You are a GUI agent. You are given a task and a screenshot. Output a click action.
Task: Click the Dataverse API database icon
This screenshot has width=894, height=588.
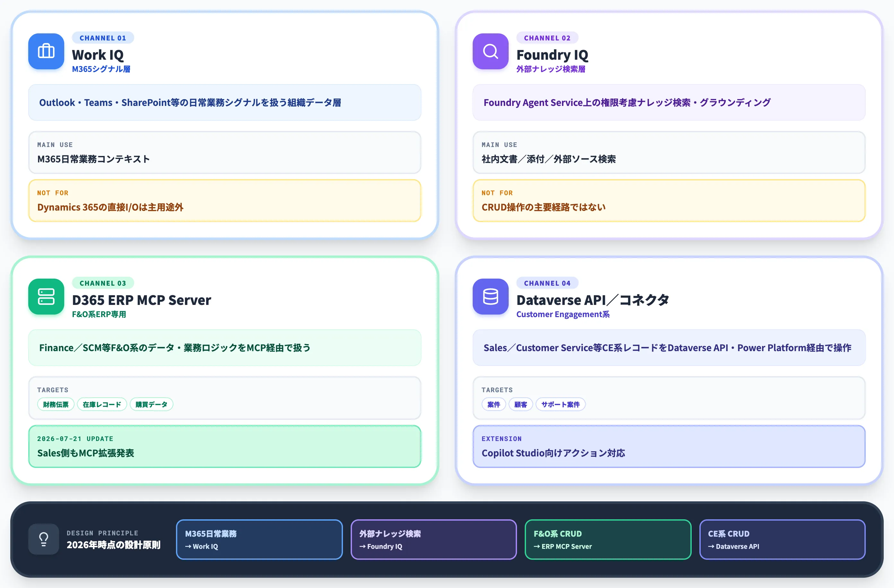[x=491, y=296]
